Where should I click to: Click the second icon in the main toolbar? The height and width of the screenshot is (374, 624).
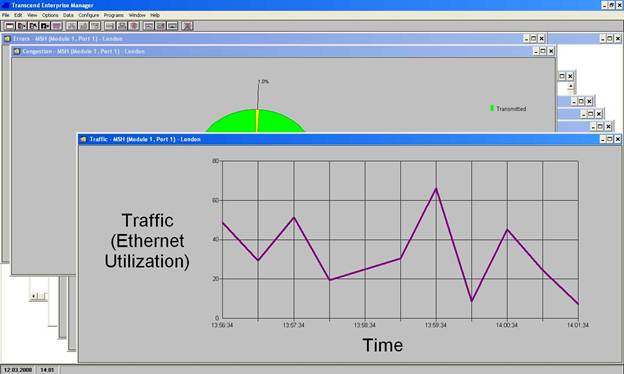click(x=21, y=26)
